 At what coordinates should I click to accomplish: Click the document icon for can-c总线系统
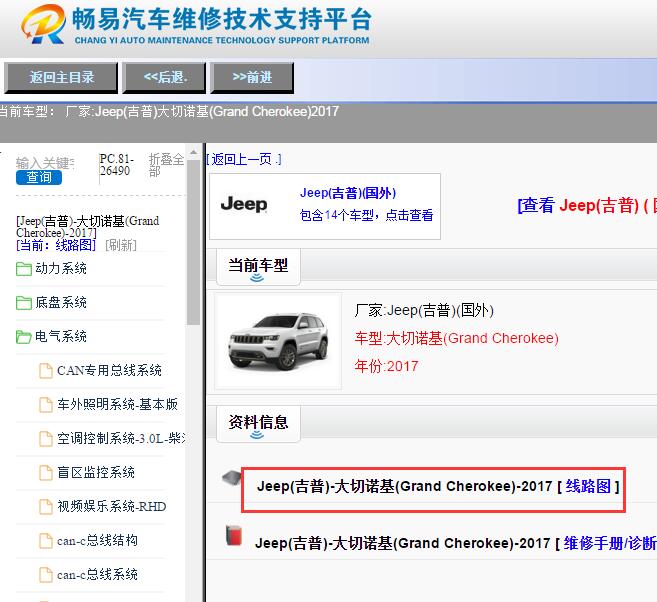click(46, 574)
